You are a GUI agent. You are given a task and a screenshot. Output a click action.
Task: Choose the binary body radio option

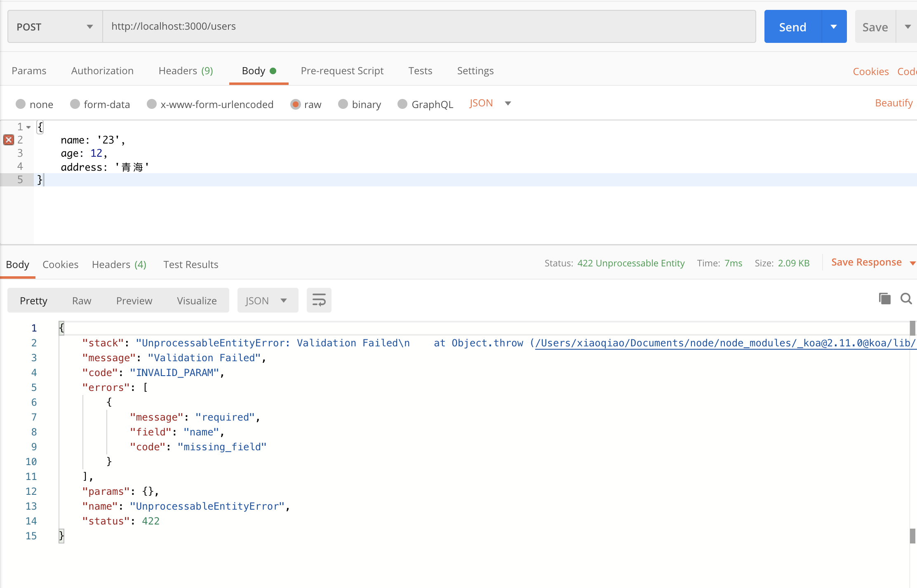pos(343,104)
